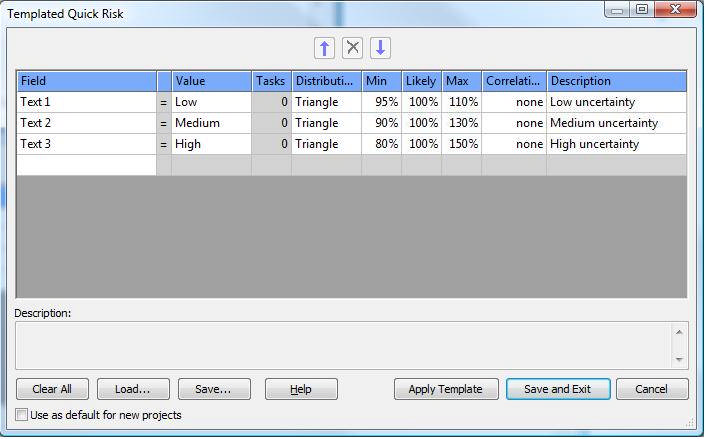Screen dimensions: 706x439
Task: Click the Min column header
Action: (x=381, y=81)
